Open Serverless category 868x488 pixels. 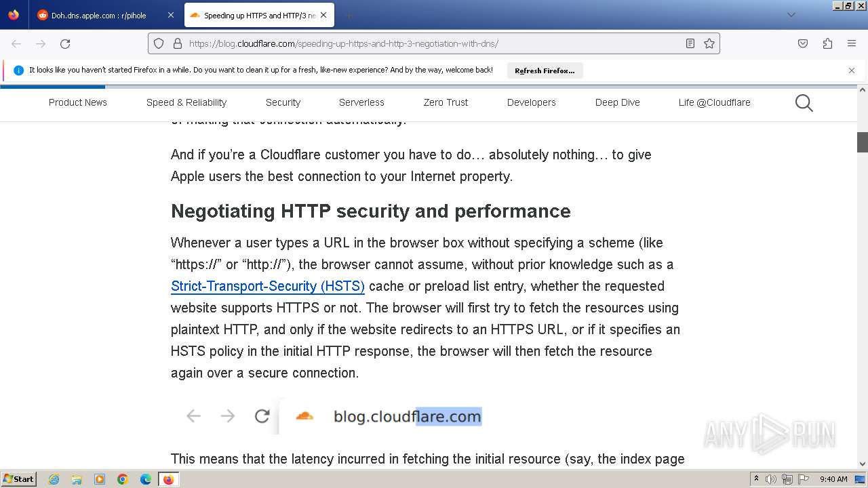tap(361, 102)
